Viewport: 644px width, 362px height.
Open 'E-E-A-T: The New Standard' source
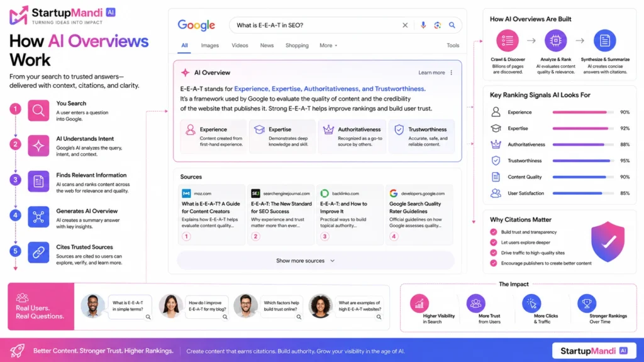click(x=281, y=215)
